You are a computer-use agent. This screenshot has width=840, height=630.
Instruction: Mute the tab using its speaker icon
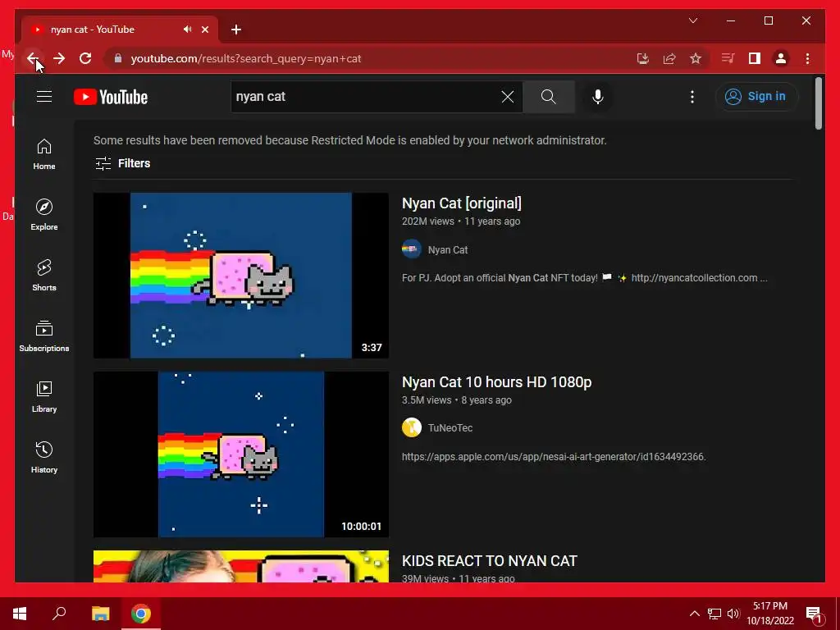click(x=187, y=30)
